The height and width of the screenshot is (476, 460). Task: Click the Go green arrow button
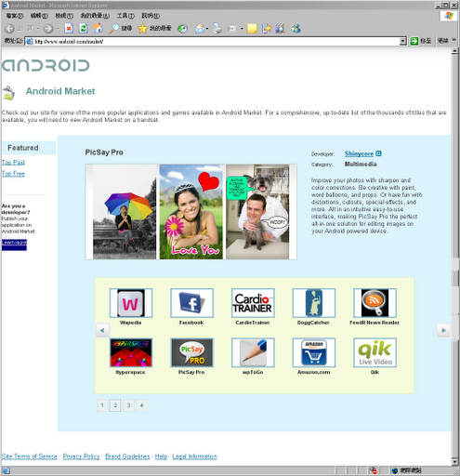[x=414, y=41]
